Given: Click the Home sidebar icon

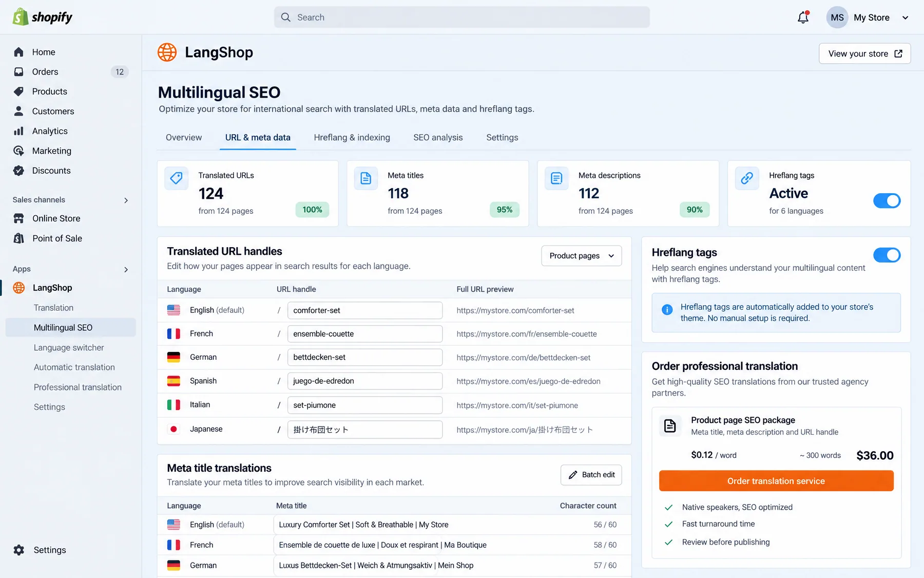Looking at the screenshot, I should click(x=19, y=52).
